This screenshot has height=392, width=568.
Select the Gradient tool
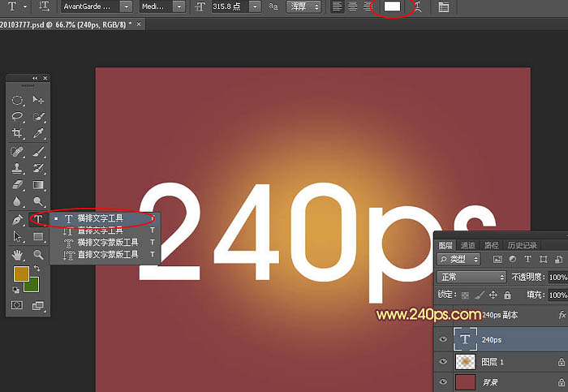38,185
